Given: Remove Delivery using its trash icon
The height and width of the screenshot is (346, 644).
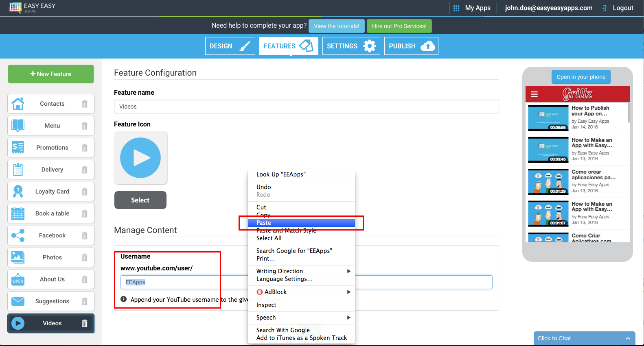Looking at the screenshot, I should [x=85, y=170].
